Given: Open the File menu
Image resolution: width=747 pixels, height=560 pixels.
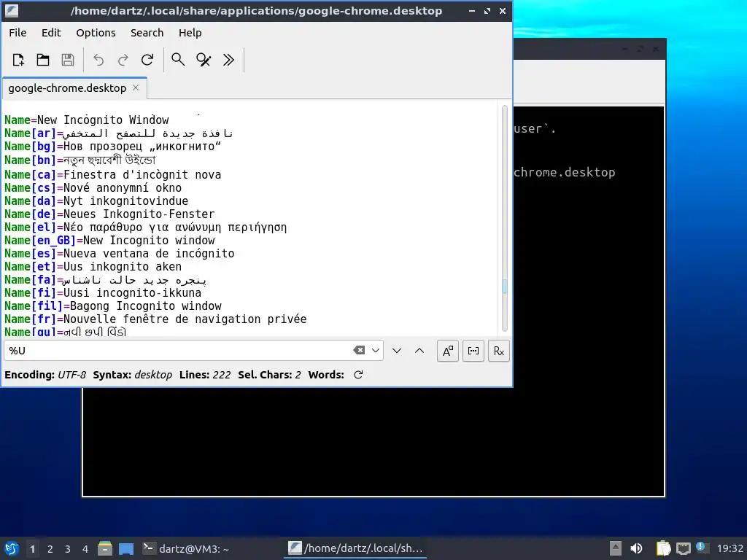Looking at the screenshot, I should (x=18, y=33).
